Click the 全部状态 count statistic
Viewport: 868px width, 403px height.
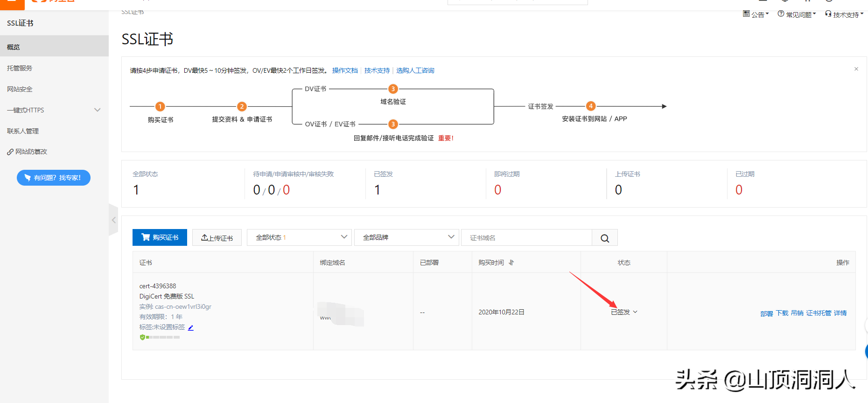point(136,190)
